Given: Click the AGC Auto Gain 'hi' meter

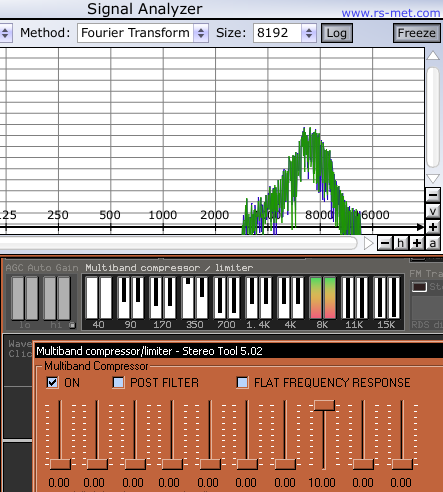Looking at the screenshot, I should pyautogui.click(x=57, y=298).
